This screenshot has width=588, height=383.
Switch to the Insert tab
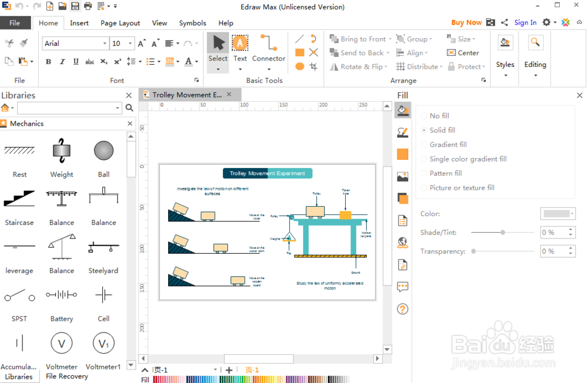click(79, 23)
